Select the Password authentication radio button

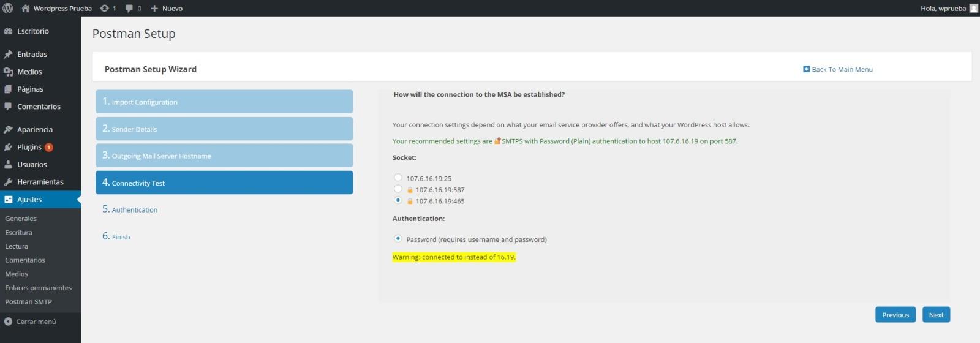tap(398, 239)
